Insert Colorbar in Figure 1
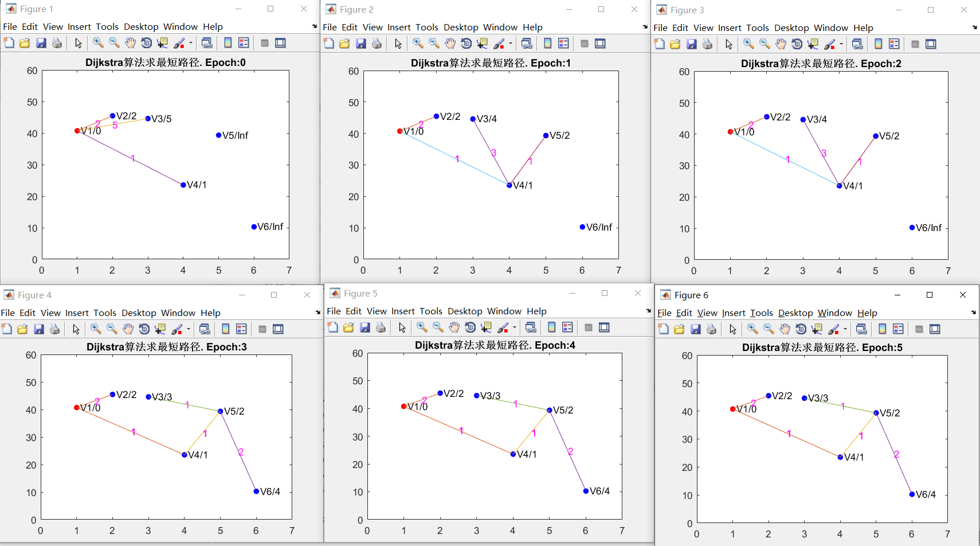The width and height of the screenshot is (980, 546). click(228, 43)
